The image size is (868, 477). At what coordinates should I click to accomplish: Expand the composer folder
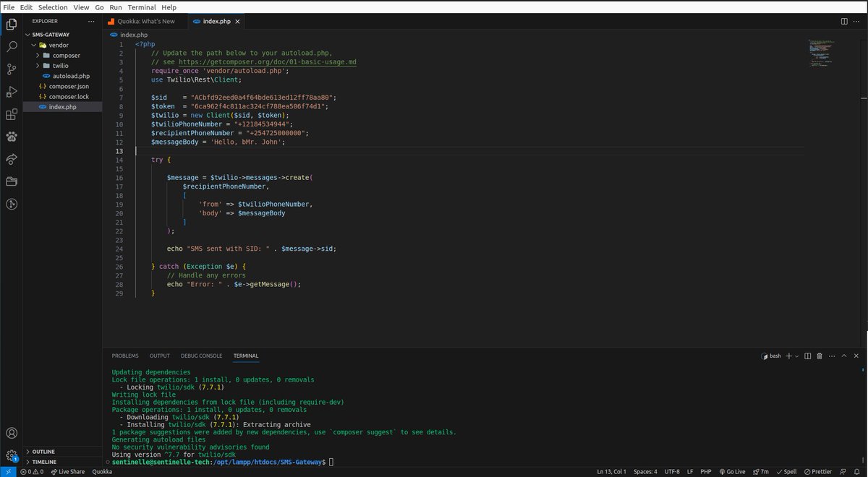point(62,55)
